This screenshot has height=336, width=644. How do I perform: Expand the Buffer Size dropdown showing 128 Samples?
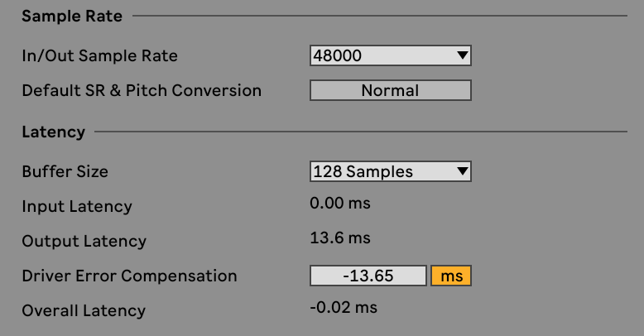tap(381, 172)
